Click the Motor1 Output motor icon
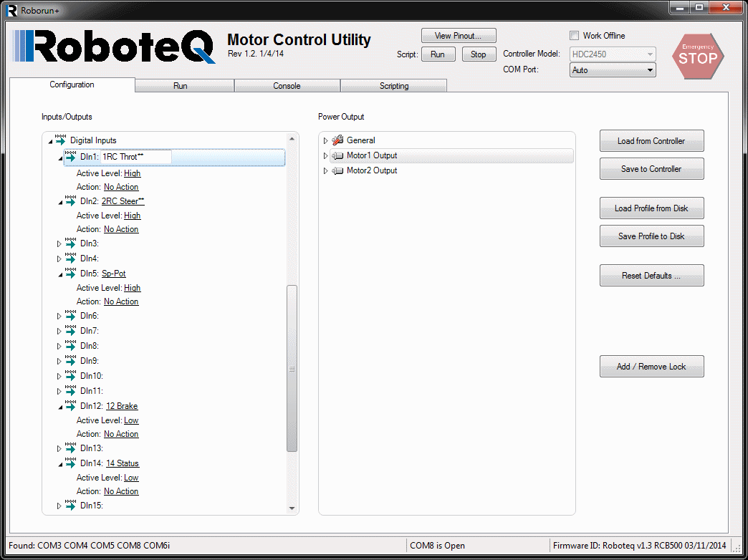748x560 pixels. pyautogui.click(x=337, y=155)
